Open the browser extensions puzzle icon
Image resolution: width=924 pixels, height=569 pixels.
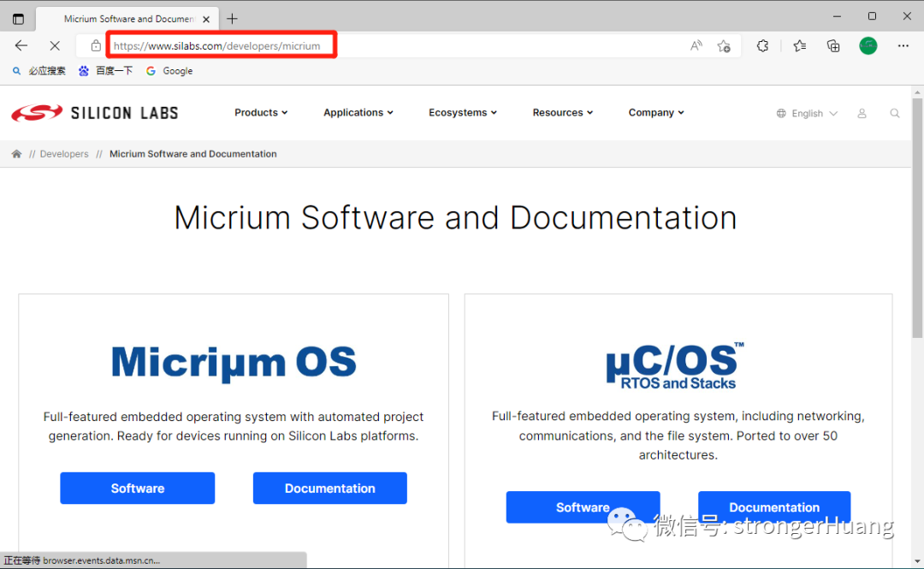[x=762, y=46]
